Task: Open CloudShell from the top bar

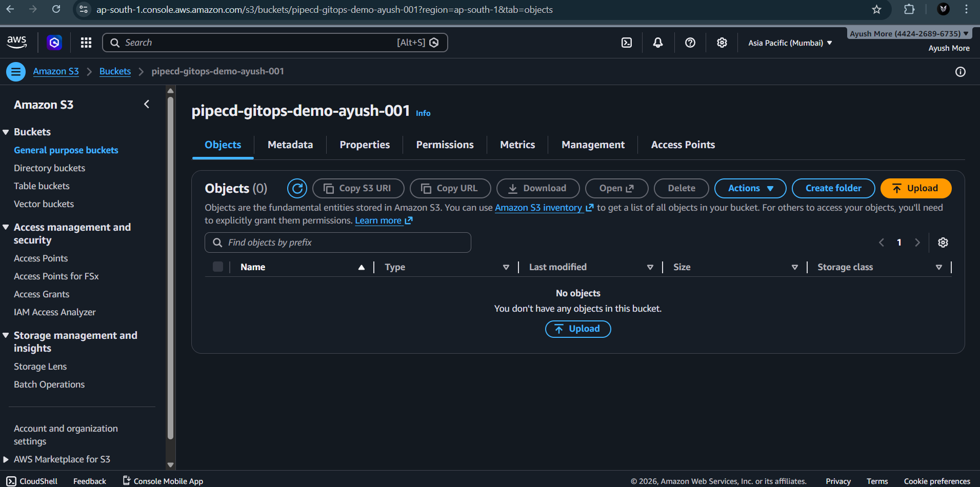Action: click(626, 43)
